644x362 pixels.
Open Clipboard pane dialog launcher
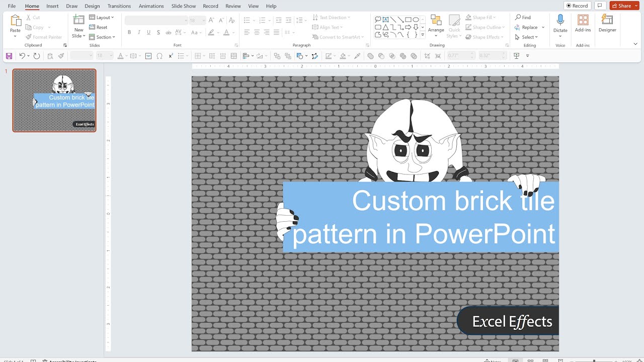pyautogui.click(x=65, y=45)
